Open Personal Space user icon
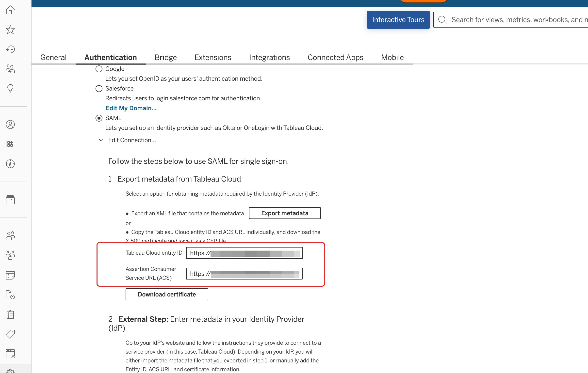Screen dimensions: 588x373 (10, 124)
